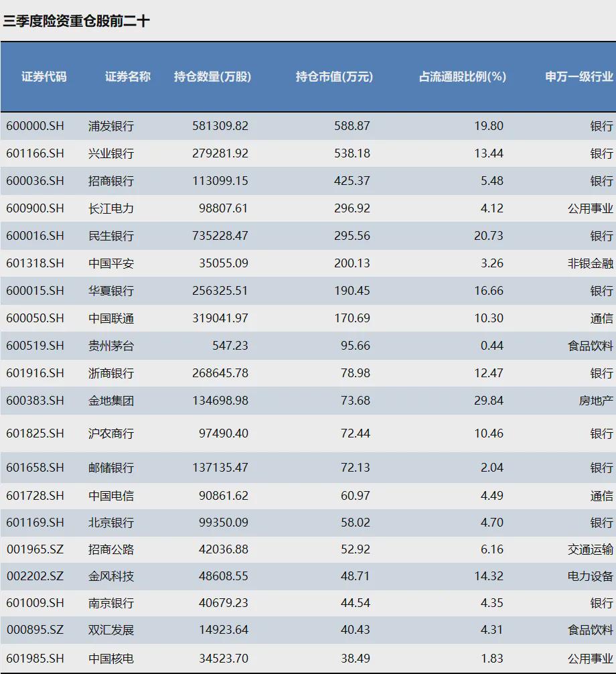Select the 南京银行 name cell
Image resolution: width=616 pixels, height=674 pixels.
(x=111, y=604)
